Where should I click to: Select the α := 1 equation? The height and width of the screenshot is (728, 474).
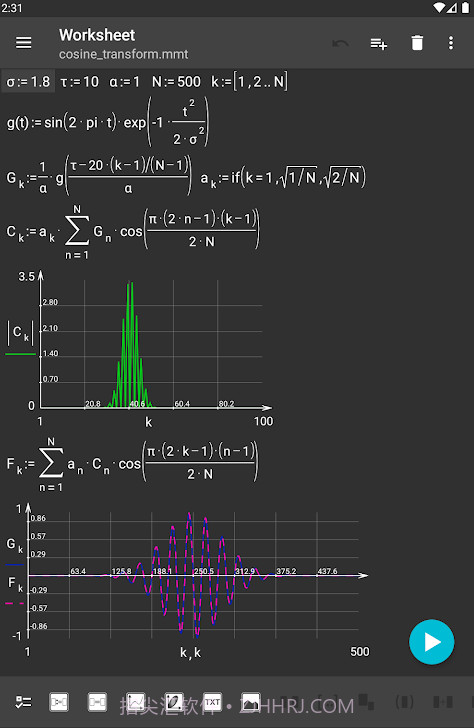[x=124, y=82]
